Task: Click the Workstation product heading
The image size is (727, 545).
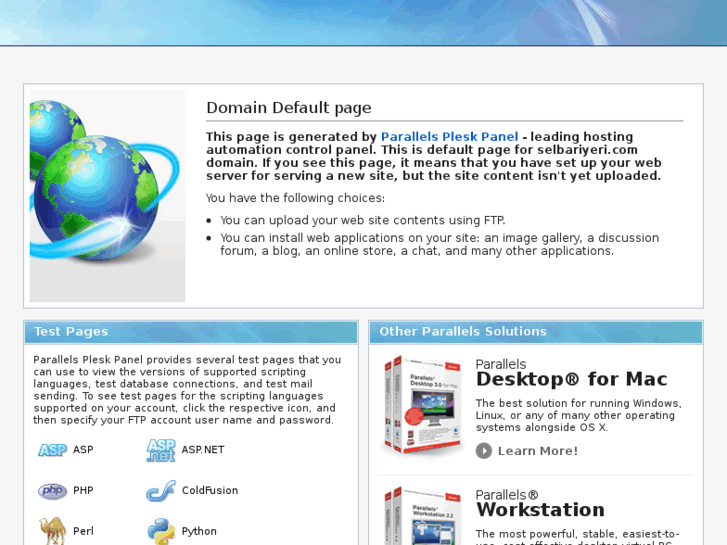Action: [x=540, y=510]
